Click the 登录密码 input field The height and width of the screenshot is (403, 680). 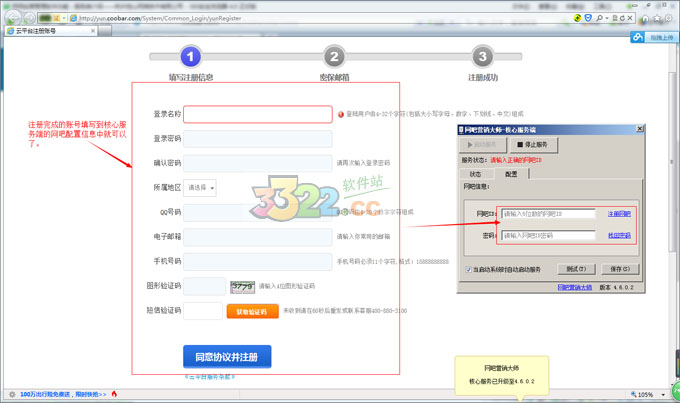point(258,139)
